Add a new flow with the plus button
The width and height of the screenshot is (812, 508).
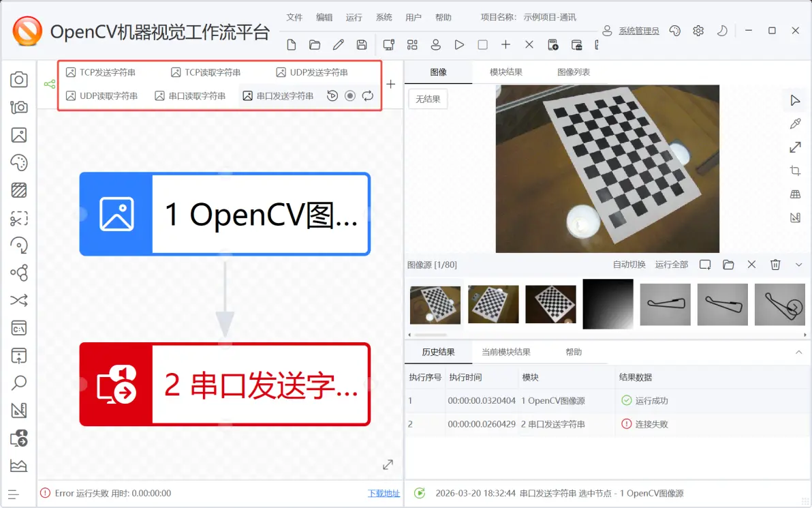tap(391, 84)
